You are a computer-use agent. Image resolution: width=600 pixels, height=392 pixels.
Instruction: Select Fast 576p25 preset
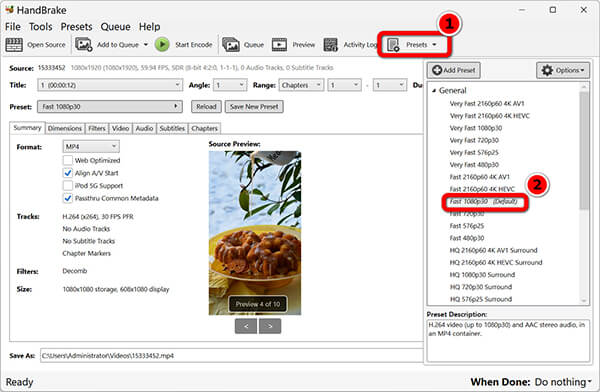pos(467,226)
